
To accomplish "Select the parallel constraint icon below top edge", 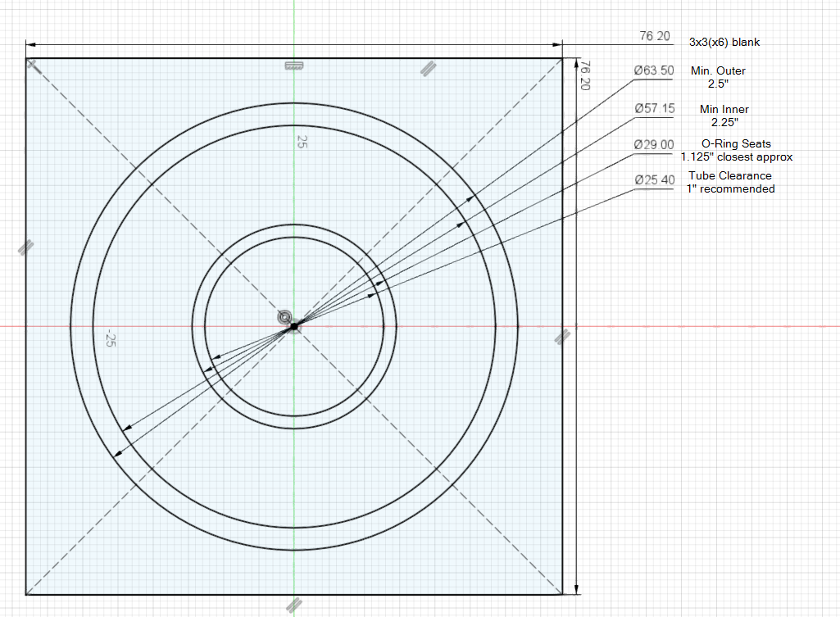I will pos(427,70).
